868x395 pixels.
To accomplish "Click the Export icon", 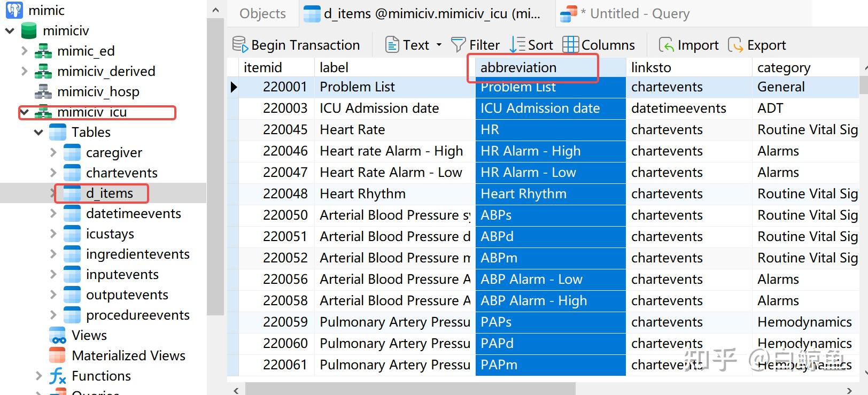I will pos(735,45).
